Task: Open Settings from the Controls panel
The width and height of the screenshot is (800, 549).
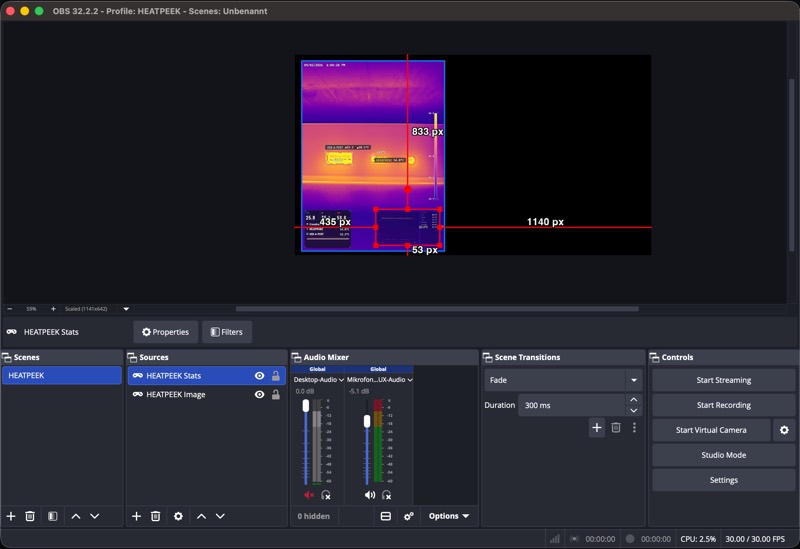Action: point(723,480)
